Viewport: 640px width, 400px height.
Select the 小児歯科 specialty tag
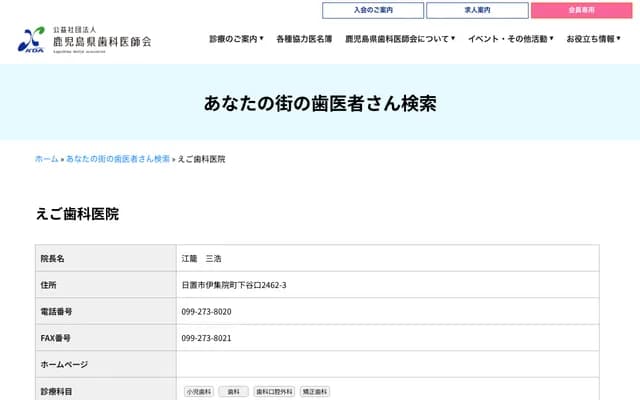tap(199, 392)
